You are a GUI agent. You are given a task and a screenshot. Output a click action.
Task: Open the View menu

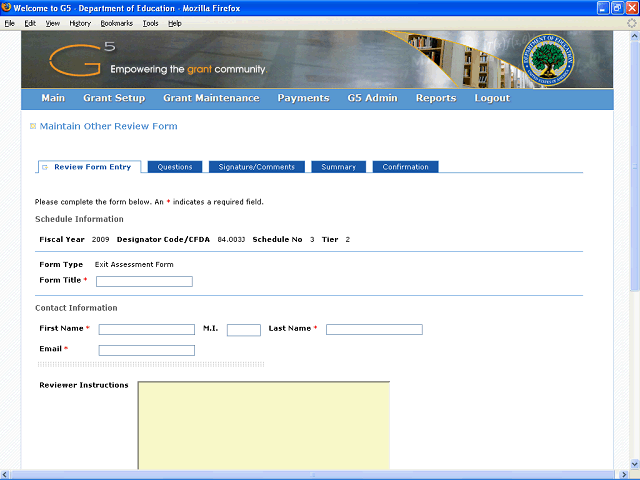(52, 23)
